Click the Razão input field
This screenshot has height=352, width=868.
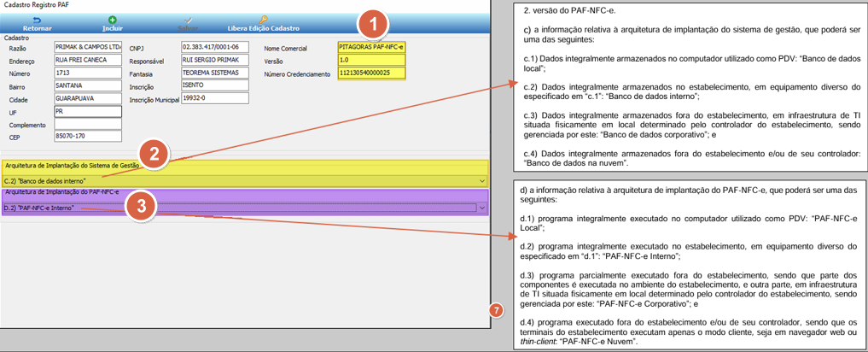pos(87,47)
